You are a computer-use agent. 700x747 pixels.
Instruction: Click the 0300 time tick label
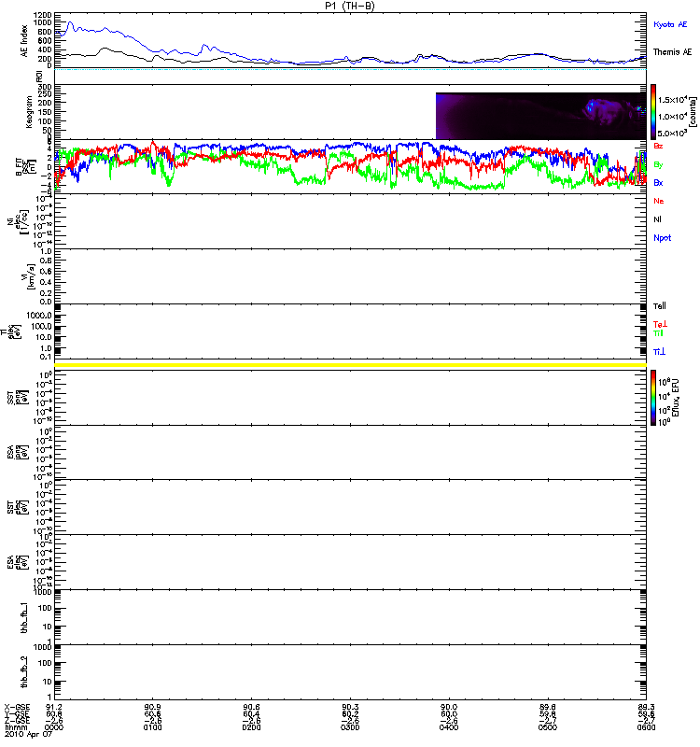(350, 727)
